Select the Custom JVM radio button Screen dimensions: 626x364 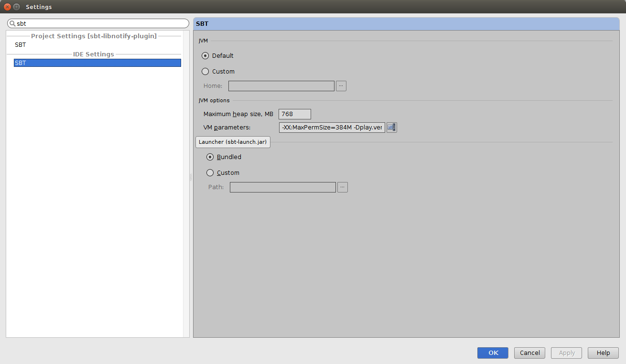coord(205,71)
